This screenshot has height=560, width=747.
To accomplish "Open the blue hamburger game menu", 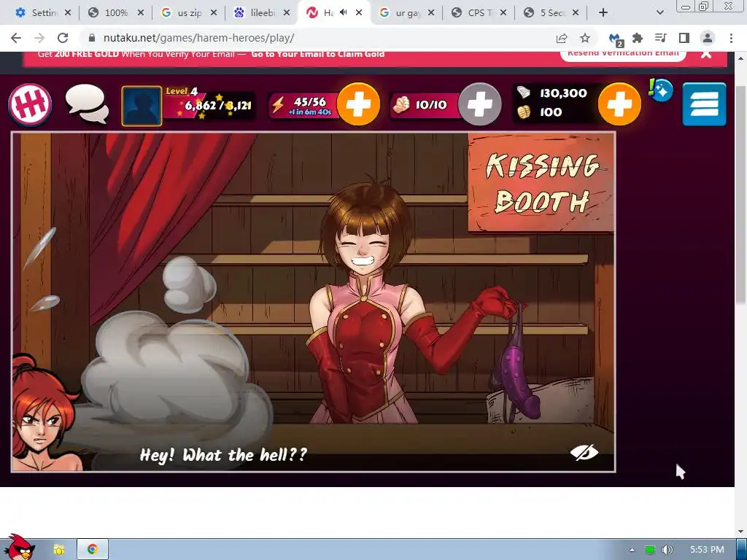I will click(704, 104).
